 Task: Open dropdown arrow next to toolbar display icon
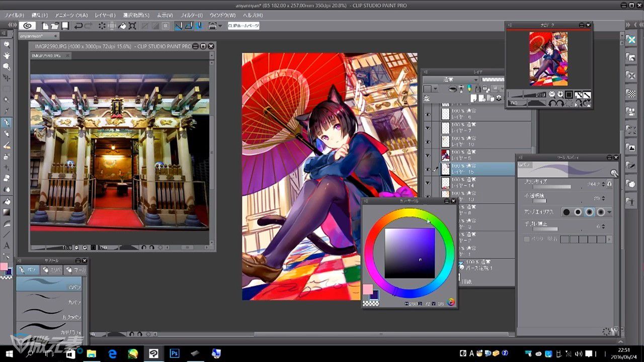coord(220,26)
